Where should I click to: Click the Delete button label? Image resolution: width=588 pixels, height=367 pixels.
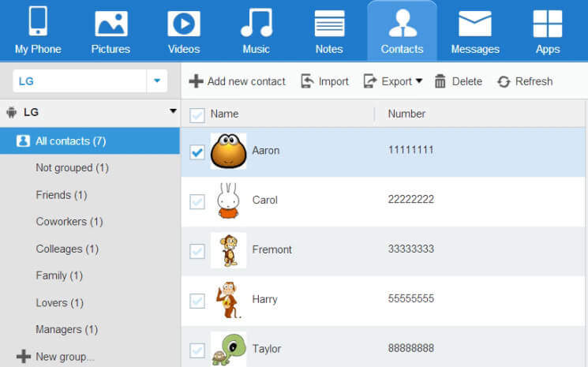(467, 81)
